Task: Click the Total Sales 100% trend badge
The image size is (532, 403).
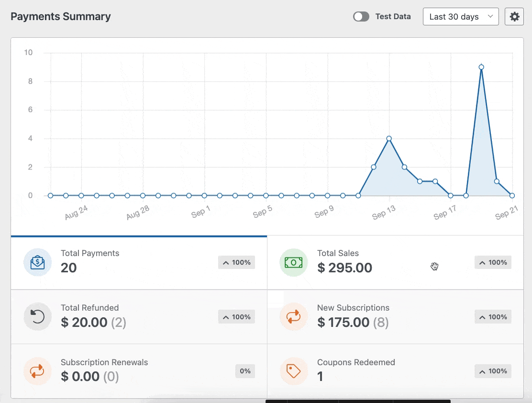Action: click(x=493, y=262)
